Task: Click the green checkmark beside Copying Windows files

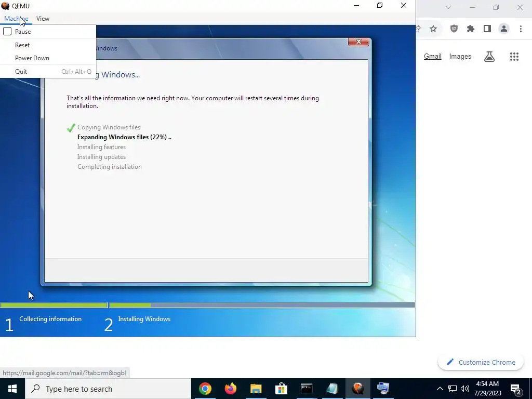Action: [71, 128]
